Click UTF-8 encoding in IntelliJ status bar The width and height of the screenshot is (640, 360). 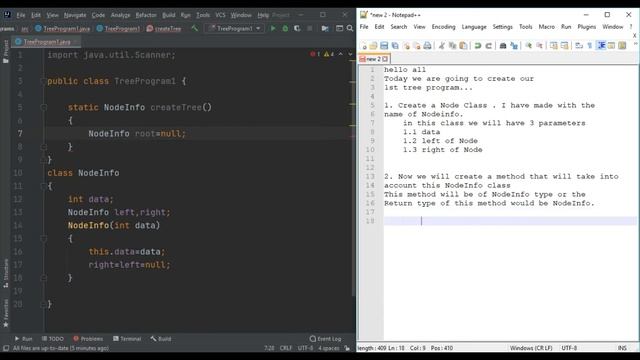(x=305, y=348)
